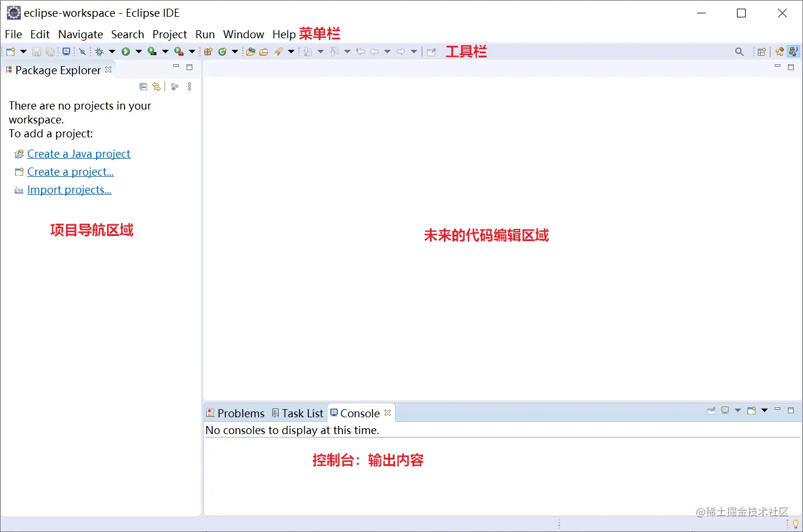Maximize the Package Explorer panel

click(x=189, y=67)
